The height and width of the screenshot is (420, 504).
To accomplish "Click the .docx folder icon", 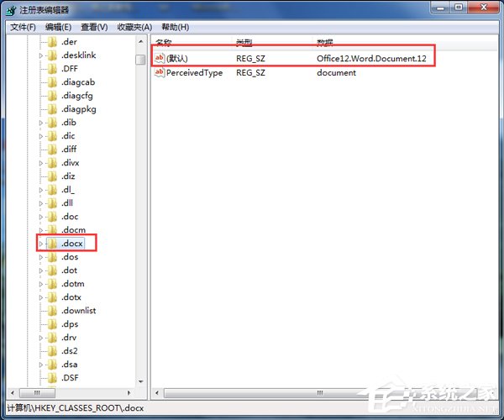I will (52, 244).
